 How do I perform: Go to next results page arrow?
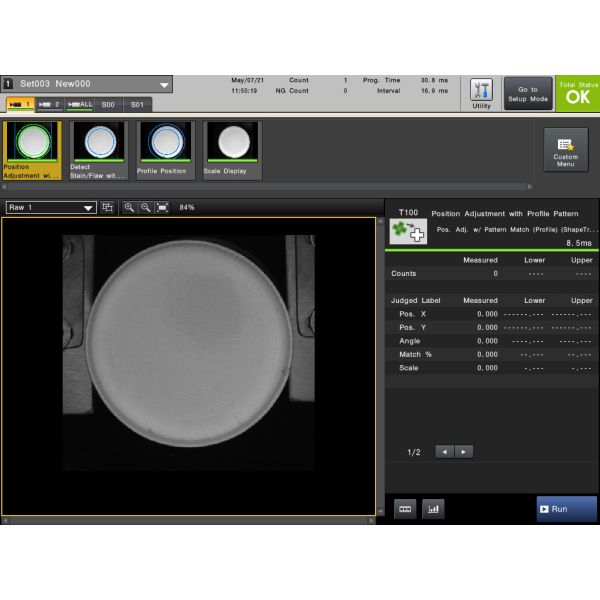(x=463, y=452)
